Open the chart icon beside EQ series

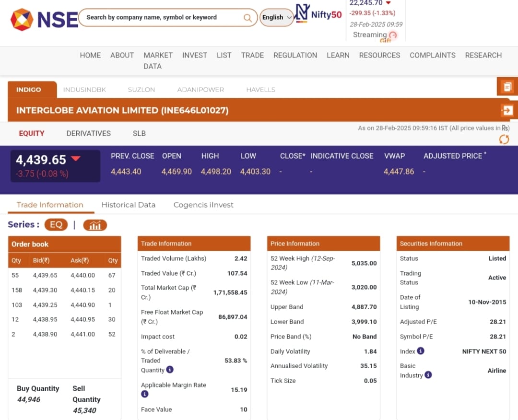(95, 225)
